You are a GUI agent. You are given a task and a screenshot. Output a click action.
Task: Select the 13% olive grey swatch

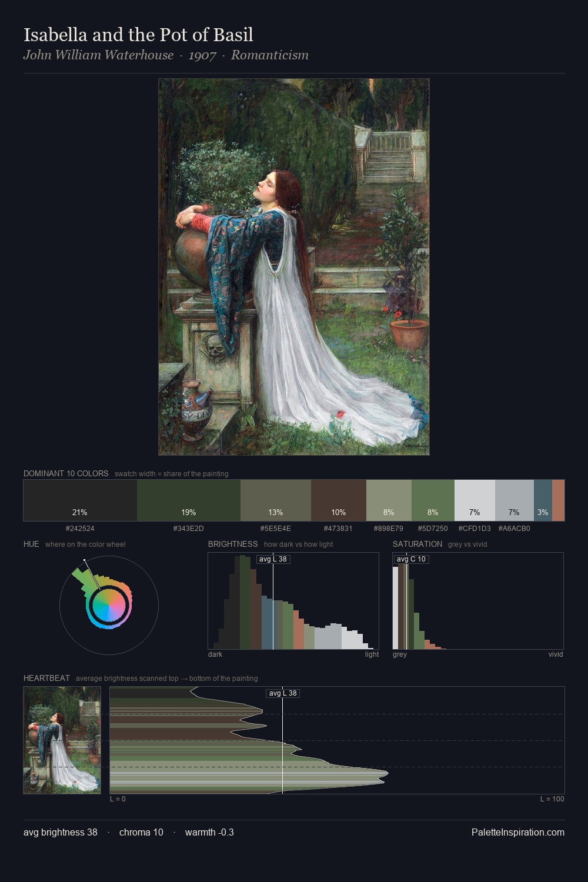tap(276, 500)
